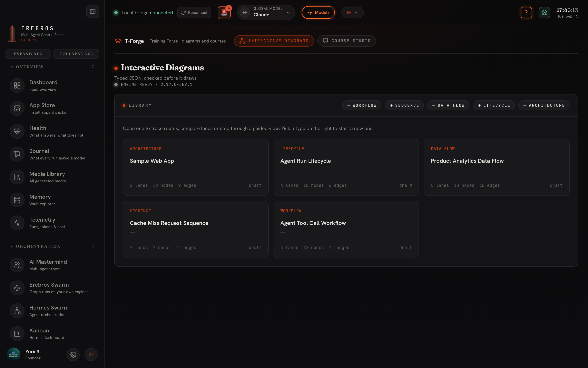
Task: Click Expand All in sidebar
Action: tap(28, 54)
